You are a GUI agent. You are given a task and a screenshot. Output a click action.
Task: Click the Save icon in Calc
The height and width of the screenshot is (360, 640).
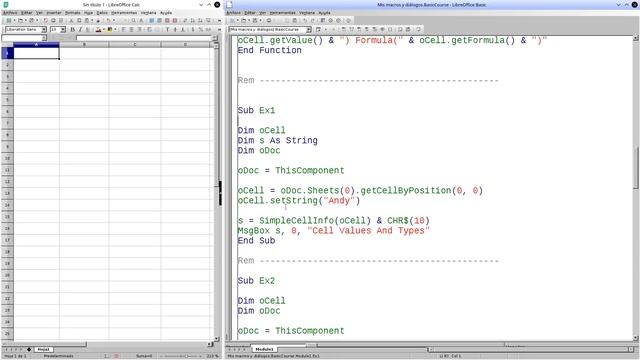pyautogui.click(x=31, y=20)
